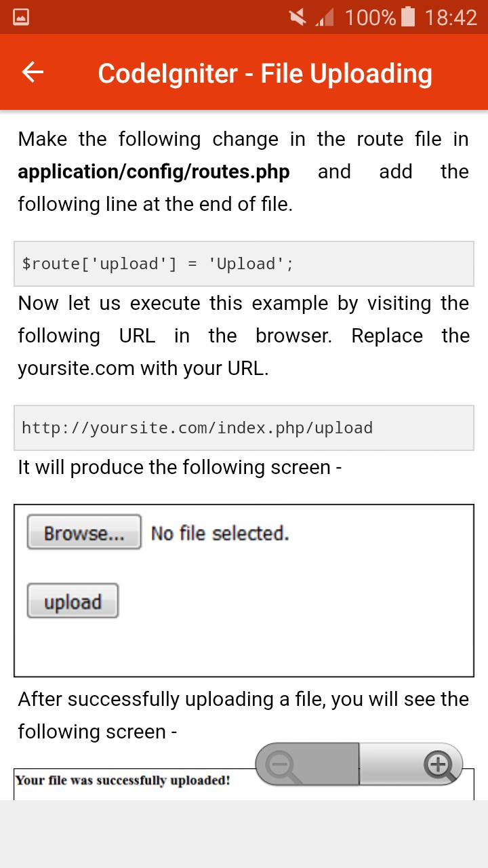Tap the upload button in the screenshot
The width and height of the screenshot is (488, 868).
tap(73, 601)
